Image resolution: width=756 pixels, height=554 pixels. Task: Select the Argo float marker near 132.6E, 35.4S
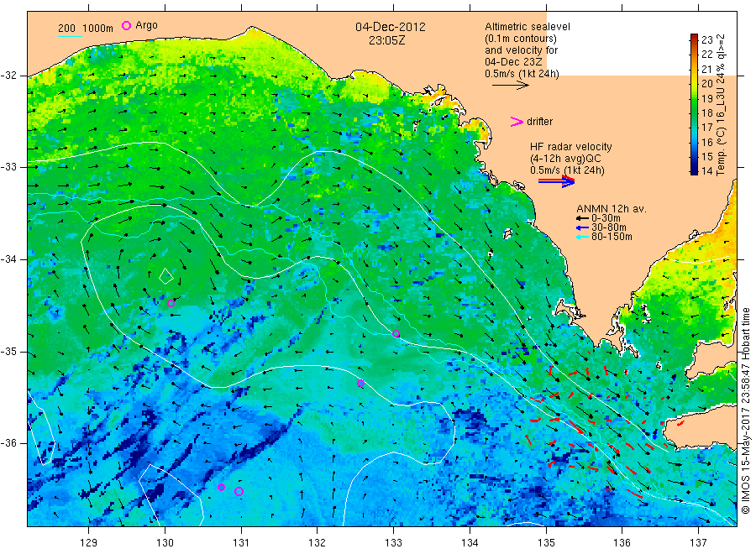[360, 383]
